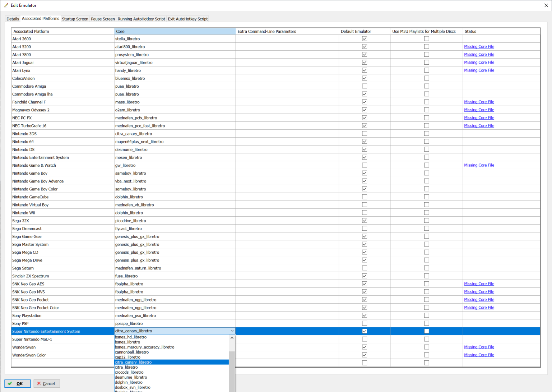Screen dimensions: 552x392
Task: Click the mednafen_saturn_libretro core cell
Action: click(175, 268)
